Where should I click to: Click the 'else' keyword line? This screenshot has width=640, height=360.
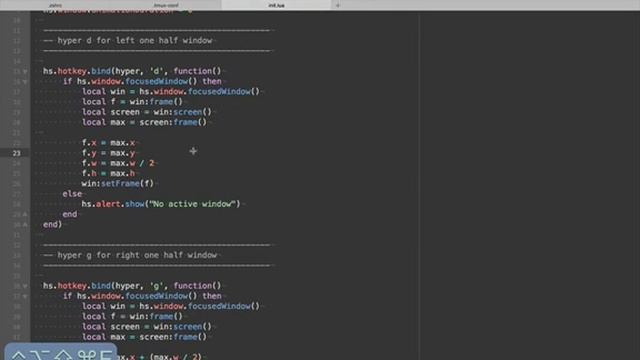pyautogui.click(x=72, y=194)
